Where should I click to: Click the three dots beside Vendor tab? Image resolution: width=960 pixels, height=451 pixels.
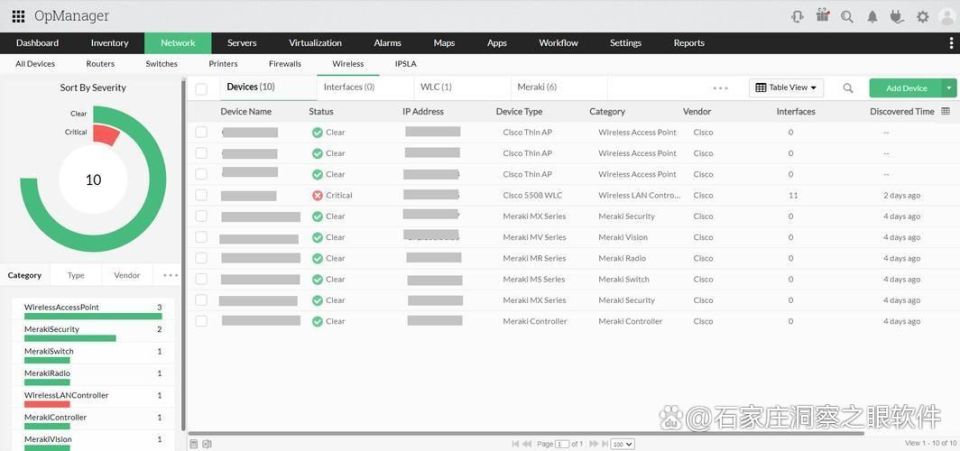point(171,275)
